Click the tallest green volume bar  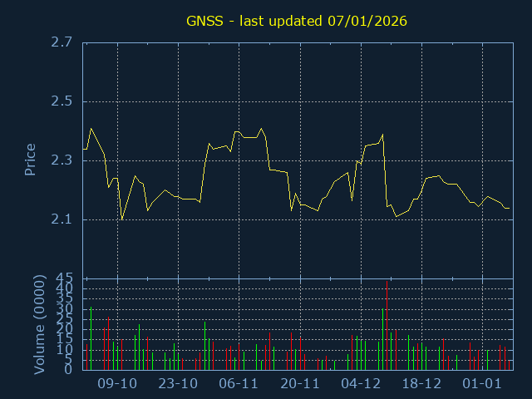coord(382,339)
